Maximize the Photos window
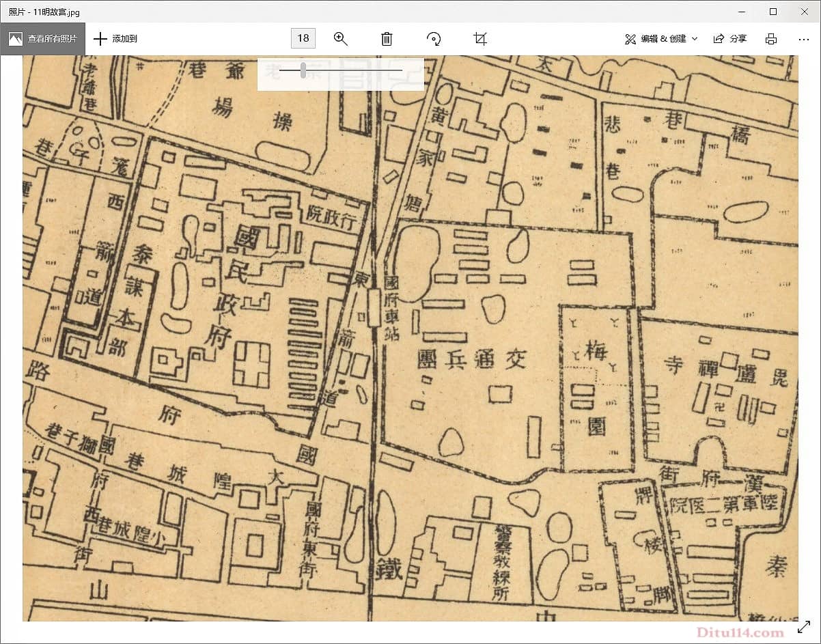The height and width of the screenshot is (644, 821). click(x=773, y=12)
